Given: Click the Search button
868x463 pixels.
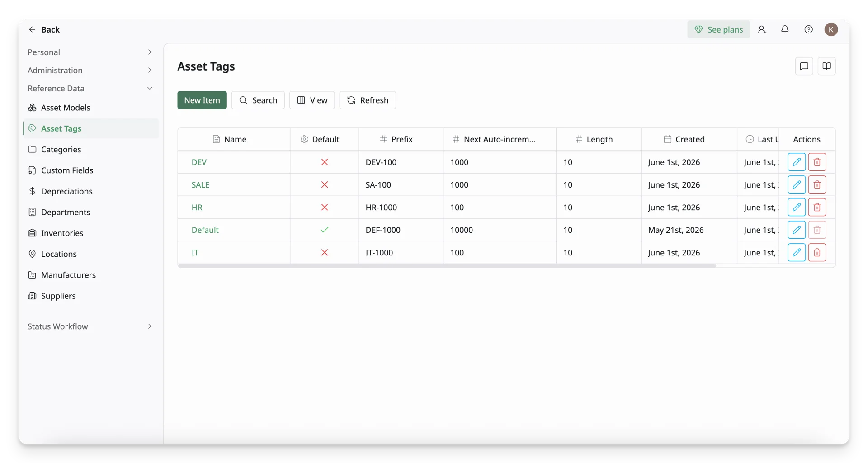Looking at the screenshot, I should click(x=258, y=100).
